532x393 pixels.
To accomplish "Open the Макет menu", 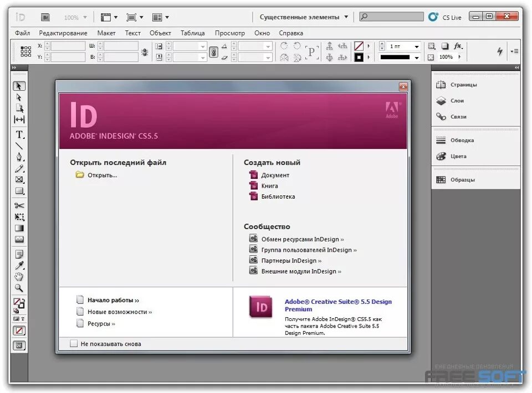I will tap(106, 33).
